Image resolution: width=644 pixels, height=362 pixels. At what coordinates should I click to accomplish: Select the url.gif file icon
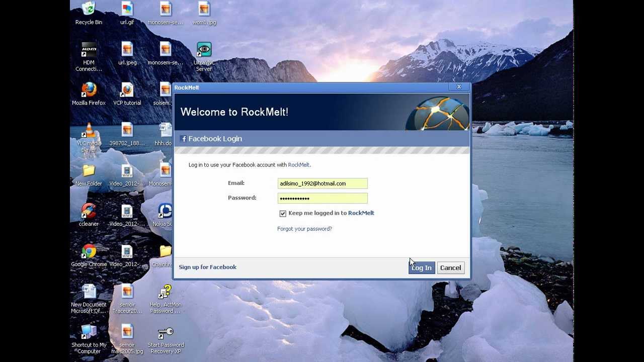(127, 13)
